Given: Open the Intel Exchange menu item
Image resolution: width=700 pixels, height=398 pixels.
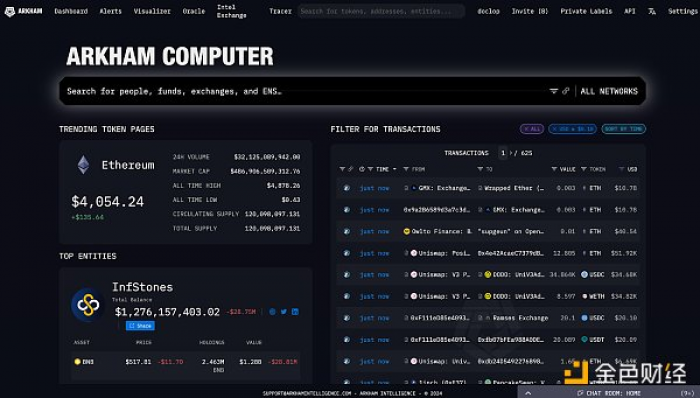Looking at the screenshot, I should tap(231, 11).
